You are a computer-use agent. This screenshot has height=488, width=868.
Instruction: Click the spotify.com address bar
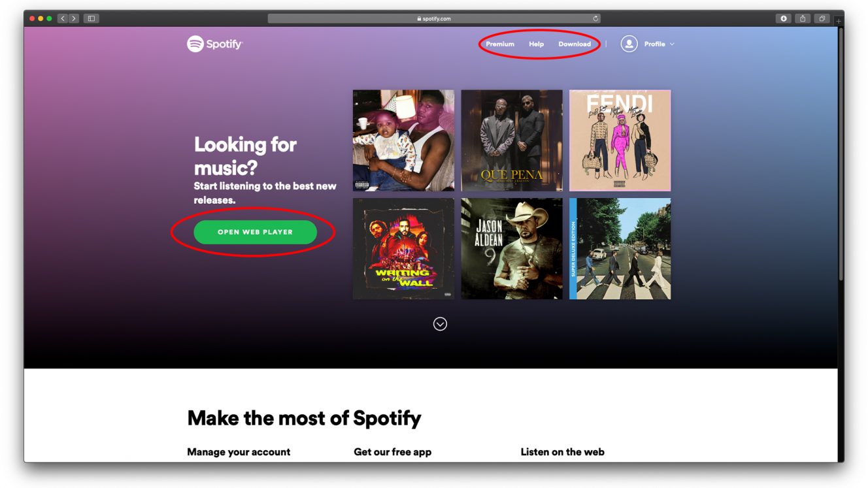click(434, 18)
